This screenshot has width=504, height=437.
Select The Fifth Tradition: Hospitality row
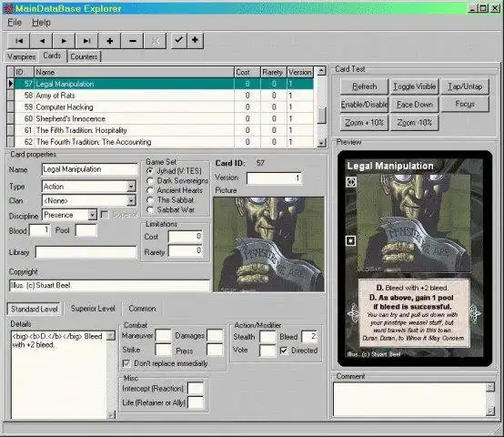coord(164,130)
